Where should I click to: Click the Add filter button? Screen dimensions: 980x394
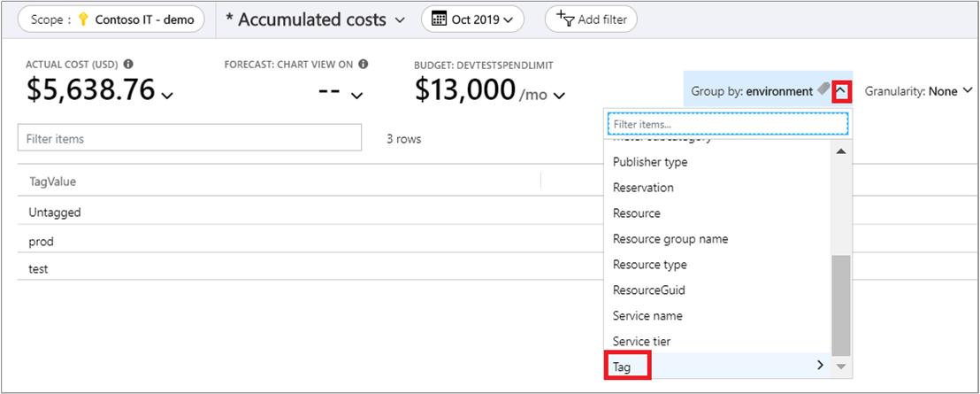pos(591,19)
